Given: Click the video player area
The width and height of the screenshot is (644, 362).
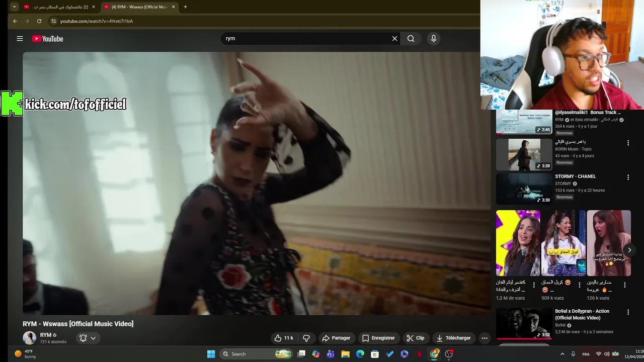Looking at the screenshot, I should tap(256, 184).
